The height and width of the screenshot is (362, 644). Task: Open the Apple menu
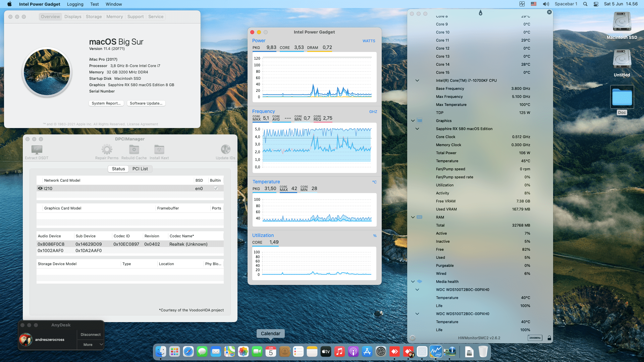[9, 4]
